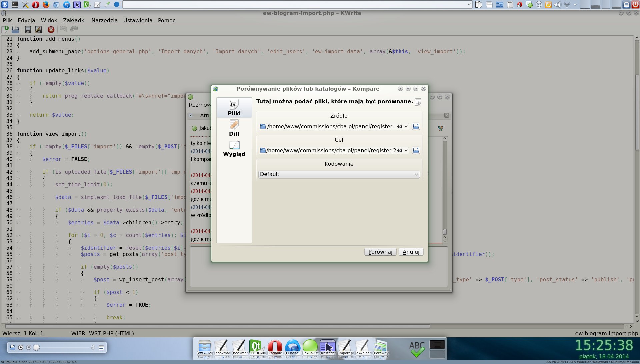Expand the Źródło path dropdown
This screenshot has width=640, height=364.
coord(406,127)
